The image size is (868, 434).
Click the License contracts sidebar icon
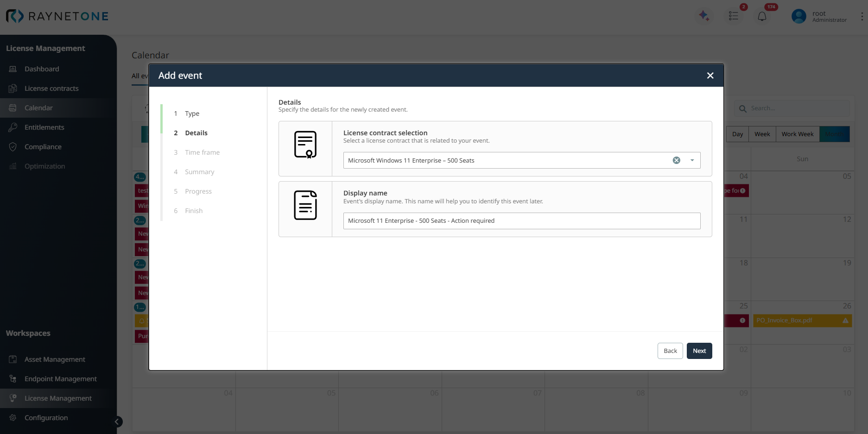click(13, 88)
